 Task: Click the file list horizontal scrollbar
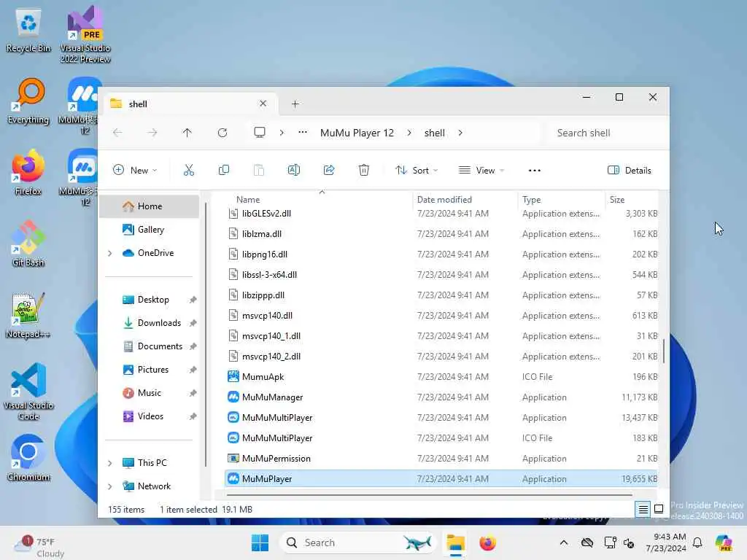429,495
